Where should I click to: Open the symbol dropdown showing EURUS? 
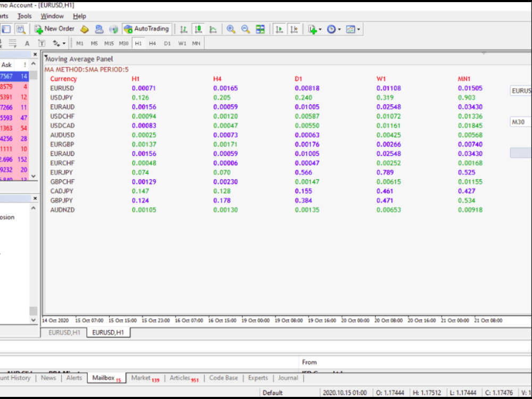click(x=521, y=90)
